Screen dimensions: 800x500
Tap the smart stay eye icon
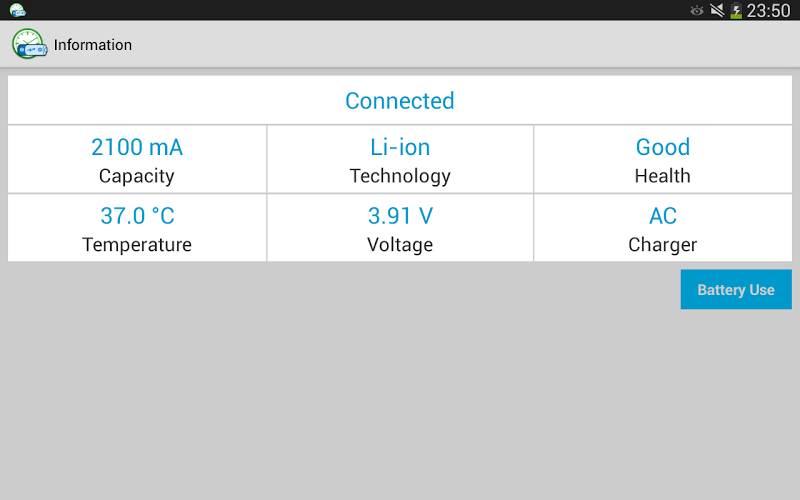point(697,10)
